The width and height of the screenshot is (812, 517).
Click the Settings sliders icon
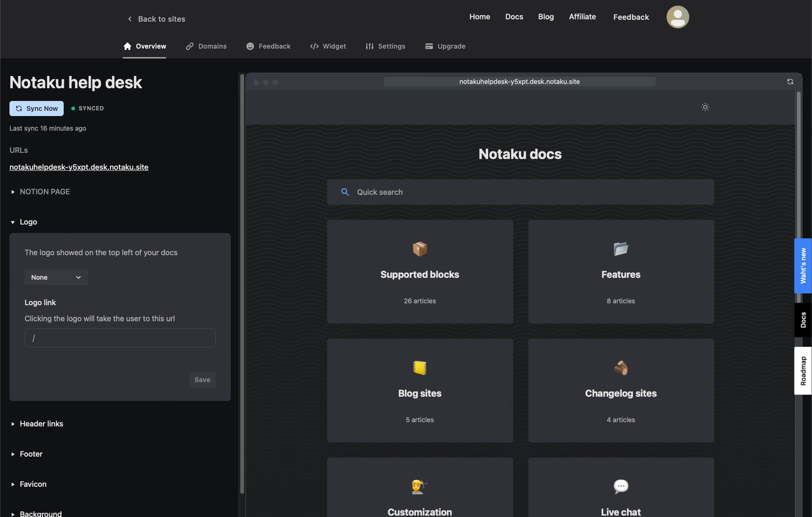(x=370, y=46)
